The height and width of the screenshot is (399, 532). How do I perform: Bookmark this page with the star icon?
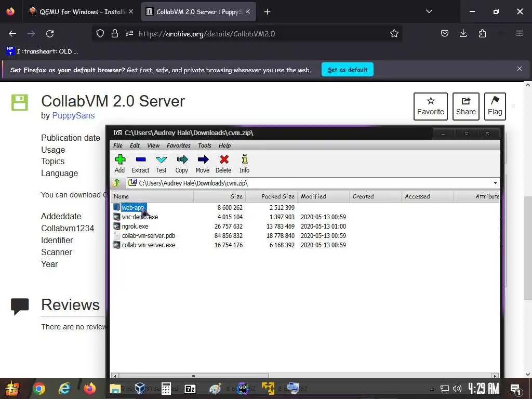394,34
